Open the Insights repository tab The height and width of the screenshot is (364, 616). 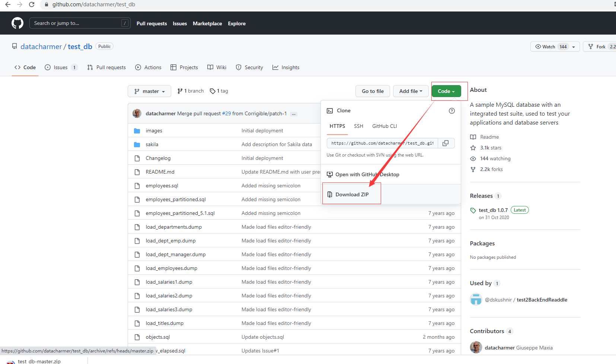[286, 67]
